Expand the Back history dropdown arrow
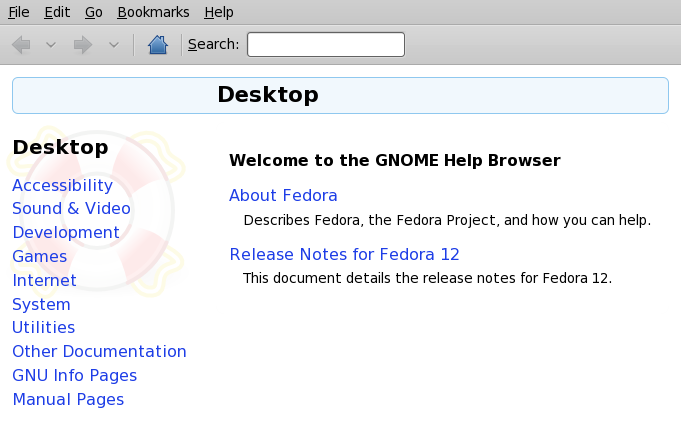This screenshot has height=441, width=681. click(51, 45)
